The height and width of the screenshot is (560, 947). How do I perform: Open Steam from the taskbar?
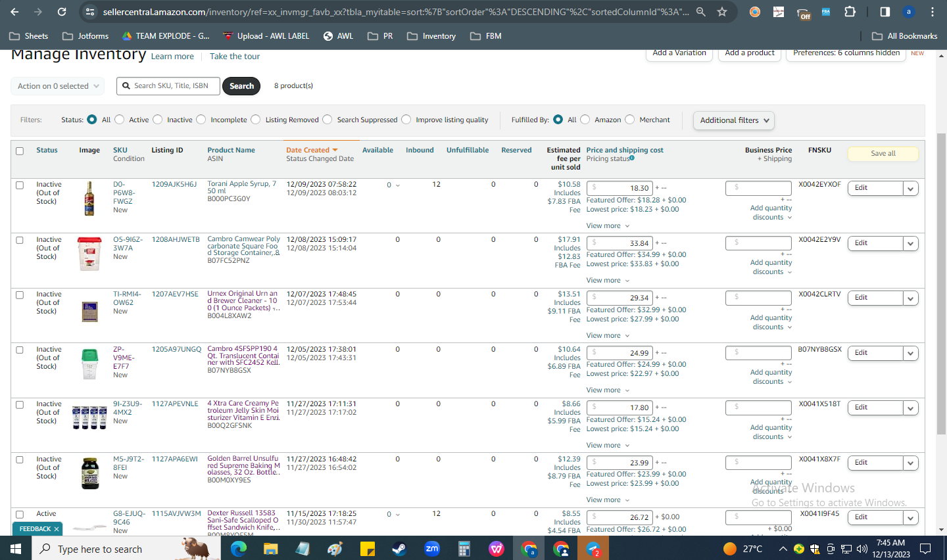399,548
